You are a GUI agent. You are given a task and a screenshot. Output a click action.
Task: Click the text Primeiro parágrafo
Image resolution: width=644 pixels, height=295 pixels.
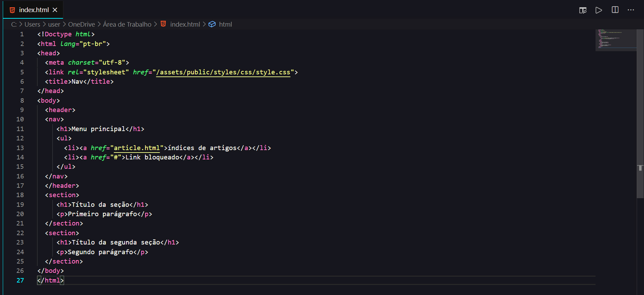coord(102,214)
